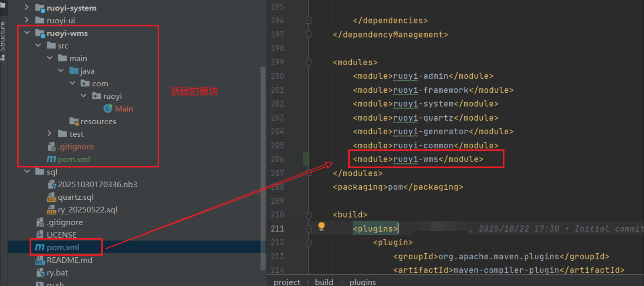Click the LICENSE file icon
This screenshot has width=644, height=286.
click(40, 234)
